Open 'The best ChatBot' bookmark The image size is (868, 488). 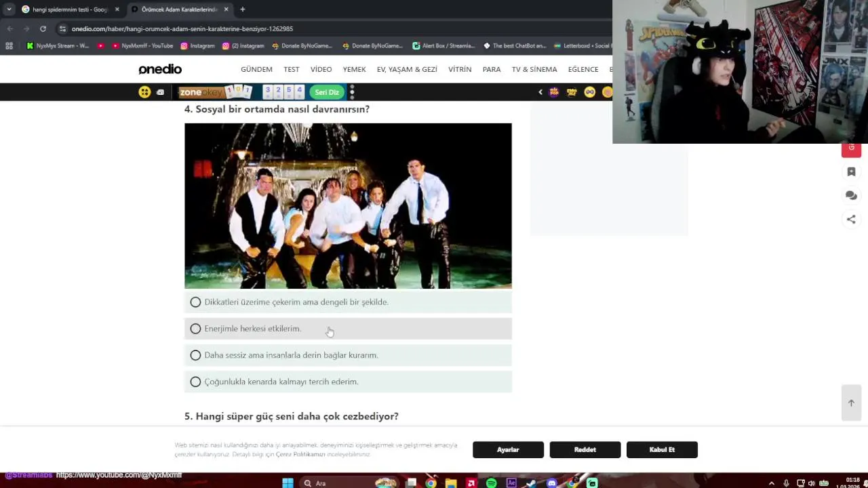514,45
